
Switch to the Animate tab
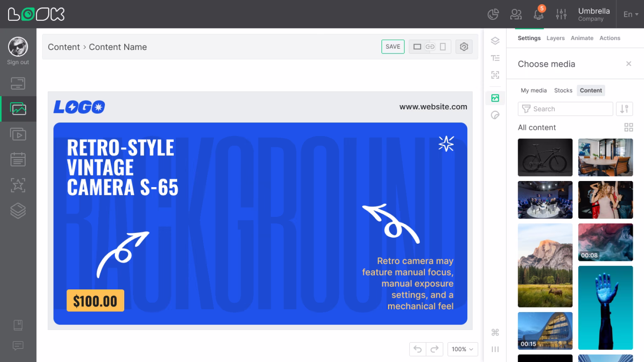[x=582, y=38]
